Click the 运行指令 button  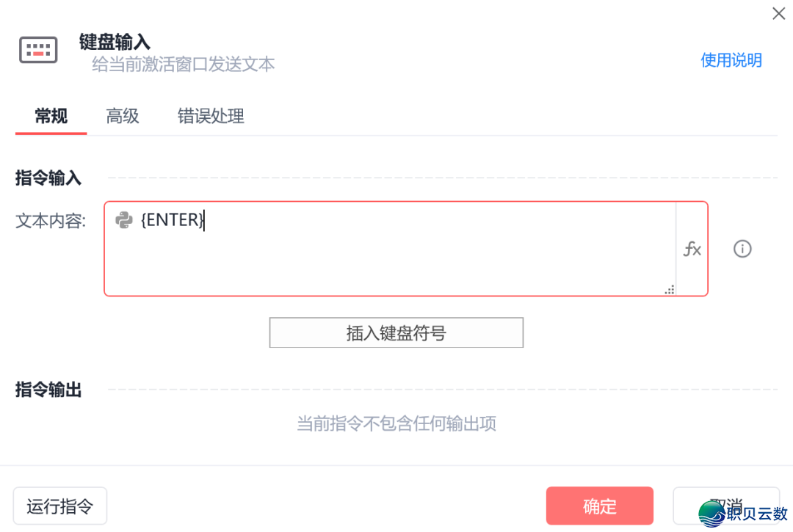(x=59, y=506)
